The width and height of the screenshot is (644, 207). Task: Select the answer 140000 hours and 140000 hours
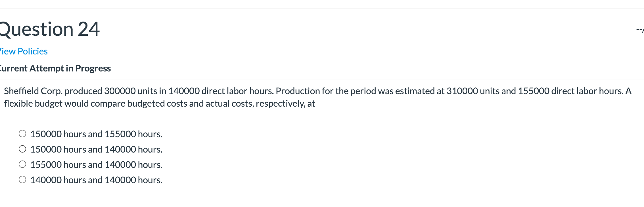pyautogui.click(x=23, y=179)
